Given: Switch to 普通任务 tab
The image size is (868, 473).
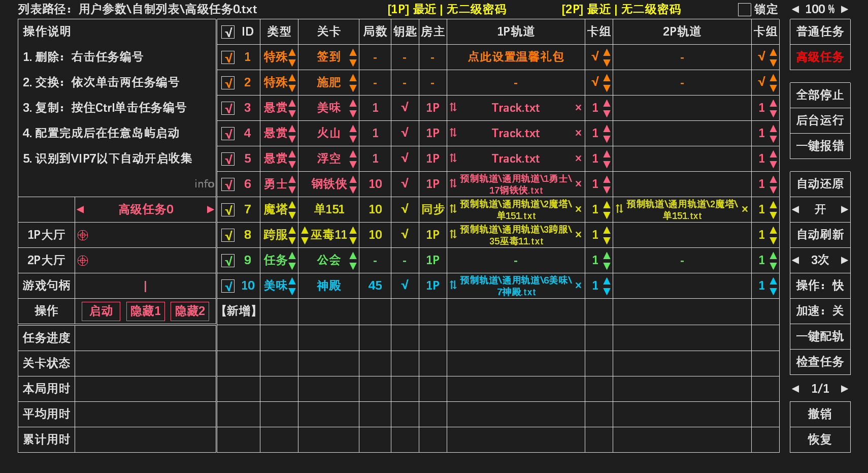Looking at the screenshot, I should point(820,31).
